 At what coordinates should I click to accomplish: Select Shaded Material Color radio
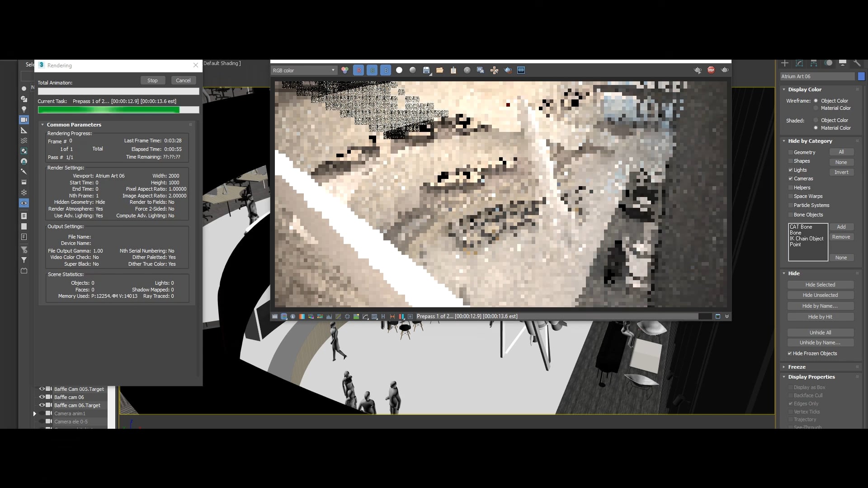pos(816,128)
